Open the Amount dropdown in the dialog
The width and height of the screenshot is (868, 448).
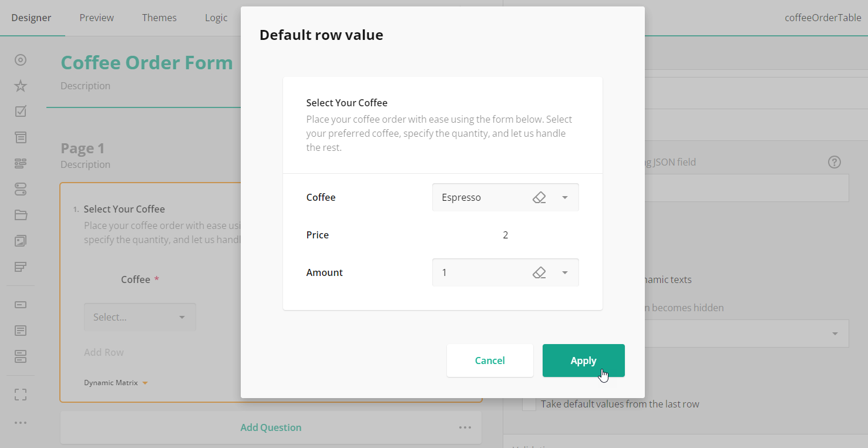[x=564, y=272]
